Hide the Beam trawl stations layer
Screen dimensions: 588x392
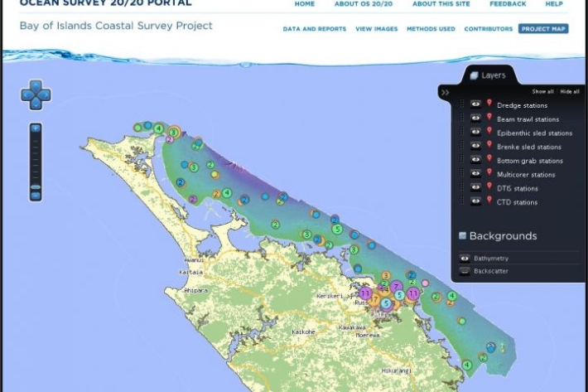pos(476,119)
